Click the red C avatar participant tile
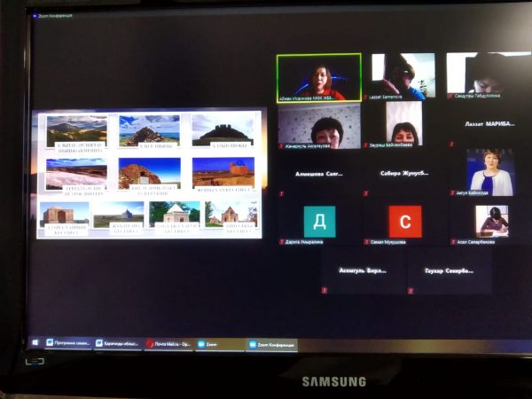This screenshot has height=399, width=532. pyautogui.click(x=404, y=222)
